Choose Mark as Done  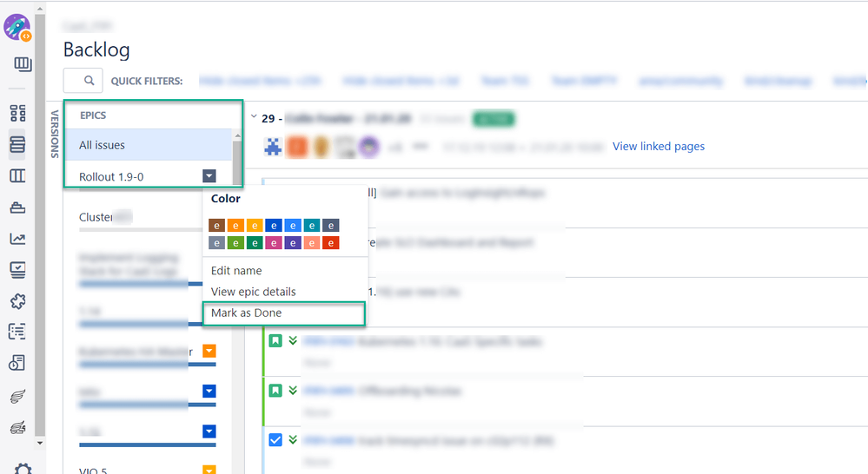coord(284,313)
